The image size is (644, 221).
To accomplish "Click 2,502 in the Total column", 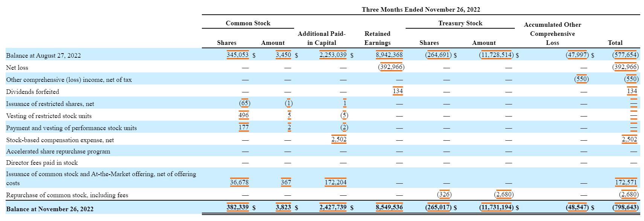I will point(629,139).
